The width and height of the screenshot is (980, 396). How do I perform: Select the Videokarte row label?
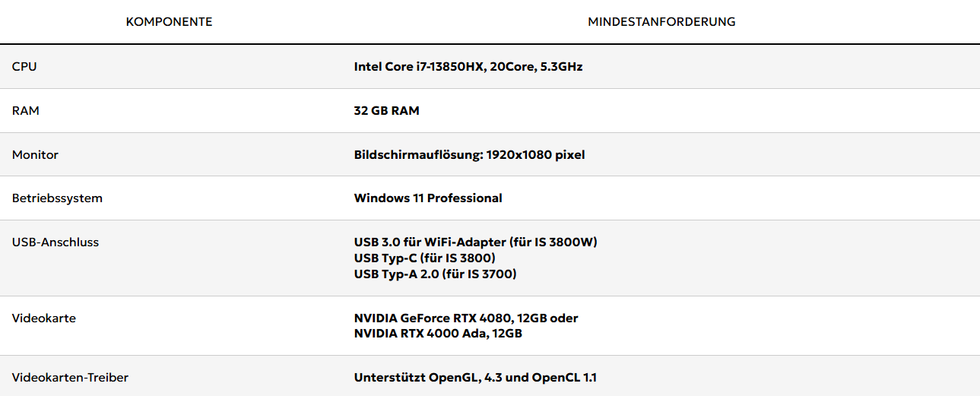44,318
